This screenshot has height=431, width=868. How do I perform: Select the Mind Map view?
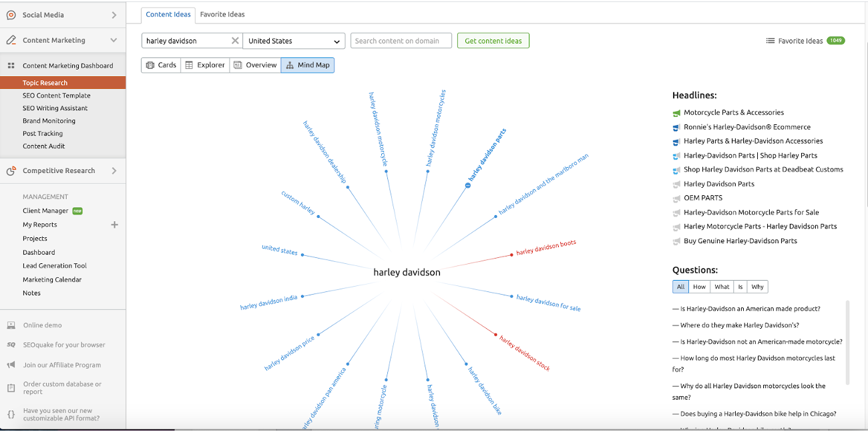[x=308, y=65]
